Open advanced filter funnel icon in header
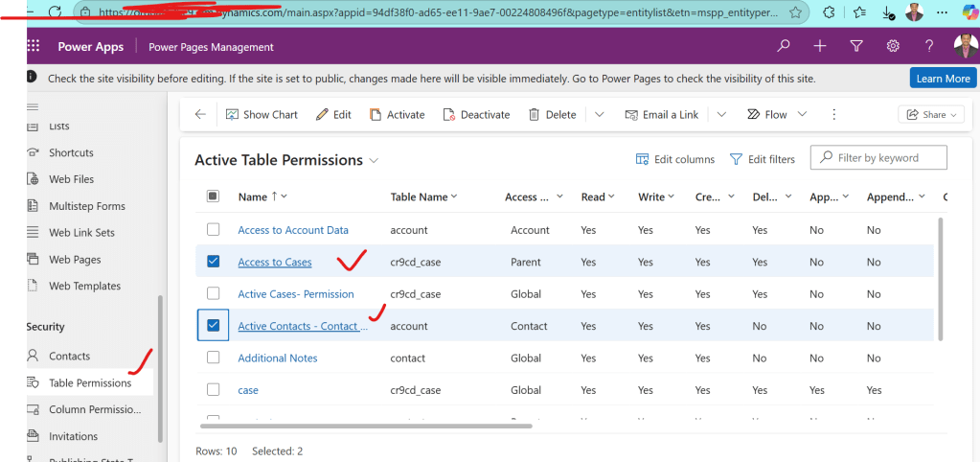Screen dimensions: 980x462 pos(856,46)
